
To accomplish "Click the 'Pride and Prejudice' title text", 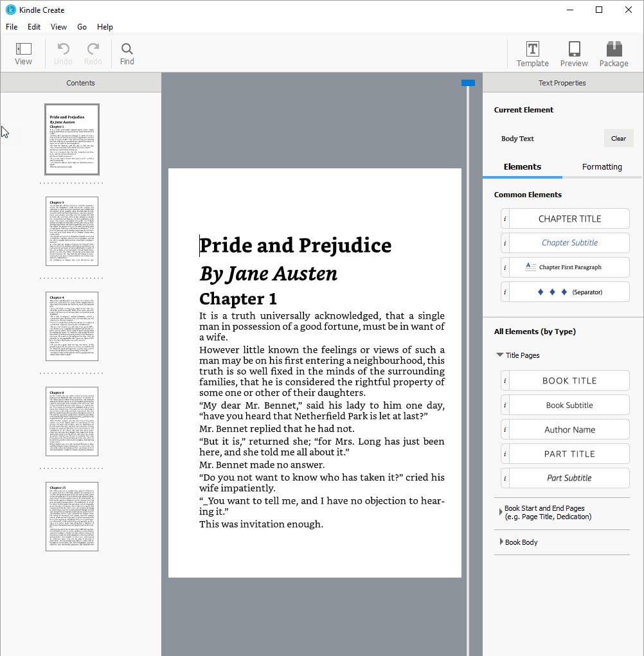I will pos(296,245).
